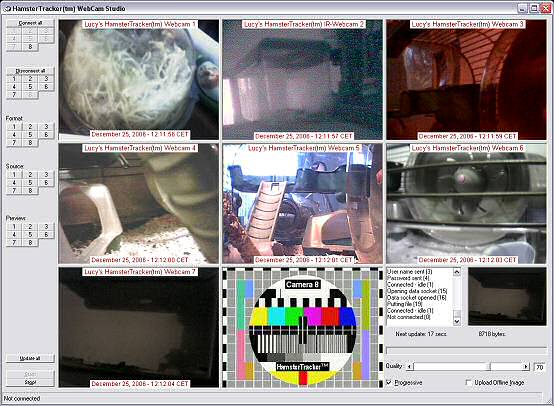
Task: Open Format settings for camera 8
Action: click(30, 142)
